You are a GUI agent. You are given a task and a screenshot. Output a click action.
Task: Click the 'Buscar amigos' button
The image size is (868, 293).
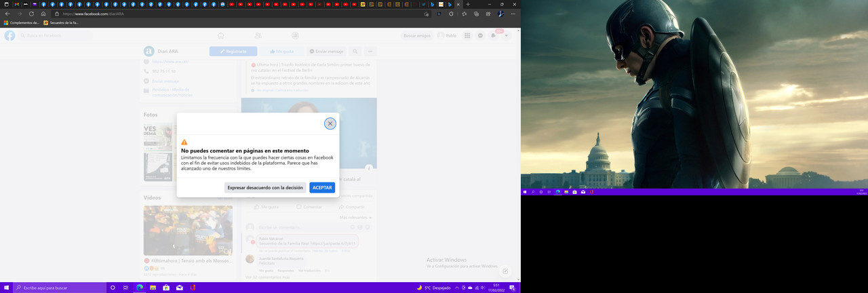click(x=417, y=35)
